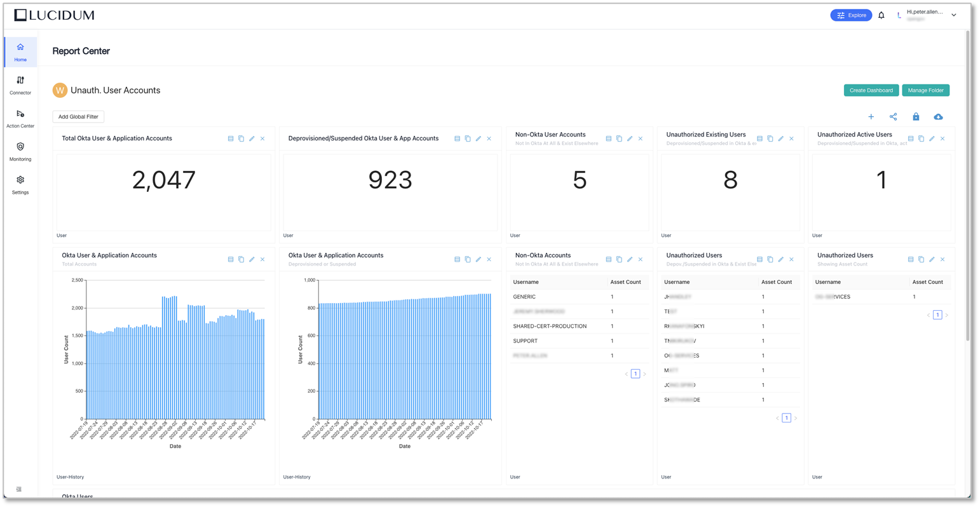Duplicate the Non-Okta User Accounts card
The height and width of the screenshot is (507, 980).
619,139
